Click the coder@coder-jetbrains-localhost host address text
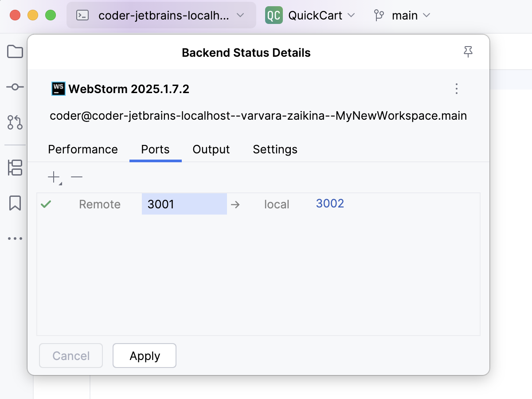 (x=258, y=116)
